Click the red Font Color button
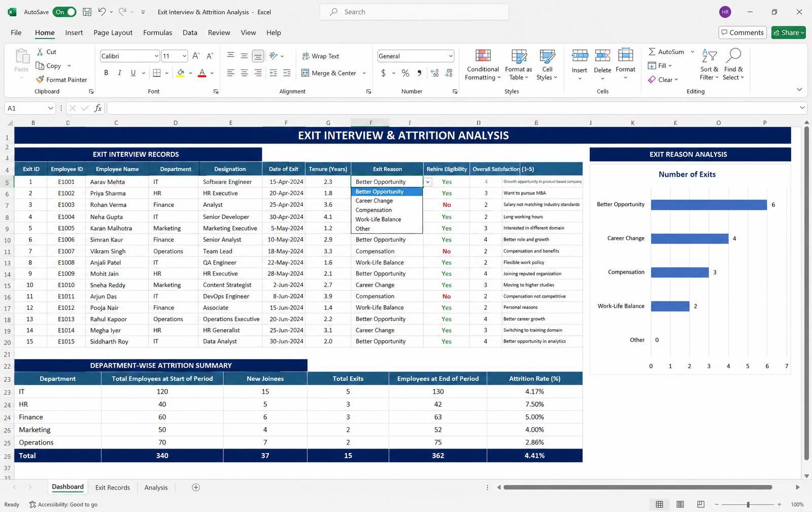812x512 pixels. 202,73
